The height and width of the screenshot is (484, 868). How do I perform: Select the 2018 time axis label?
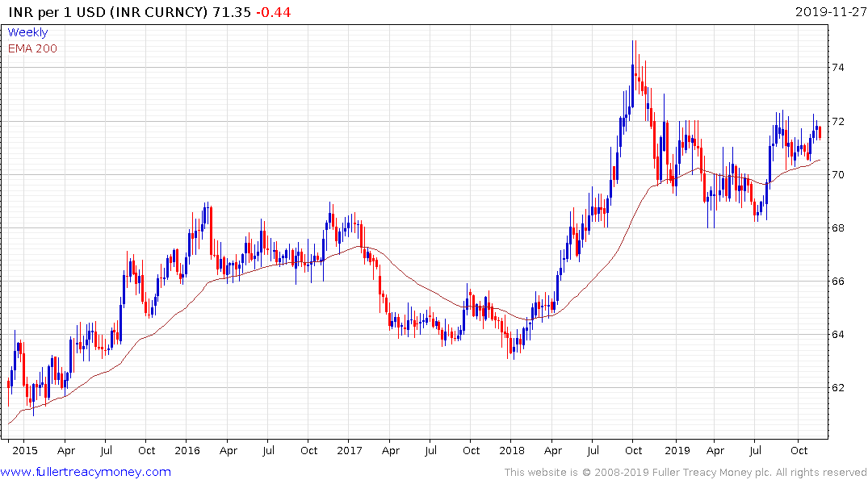pos(511,450)
